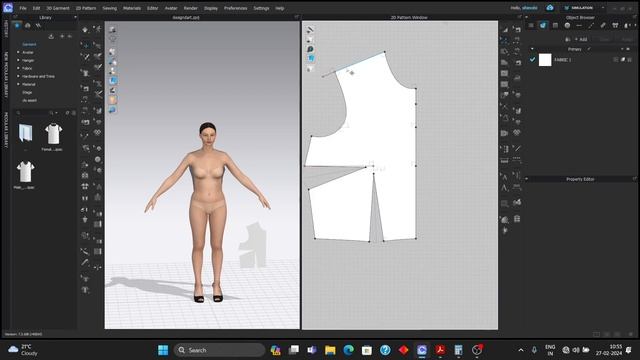This screenshot has height=360, width=640.
Task: Click the designdart.zprj 3D window title
Action: coord(186,18)
